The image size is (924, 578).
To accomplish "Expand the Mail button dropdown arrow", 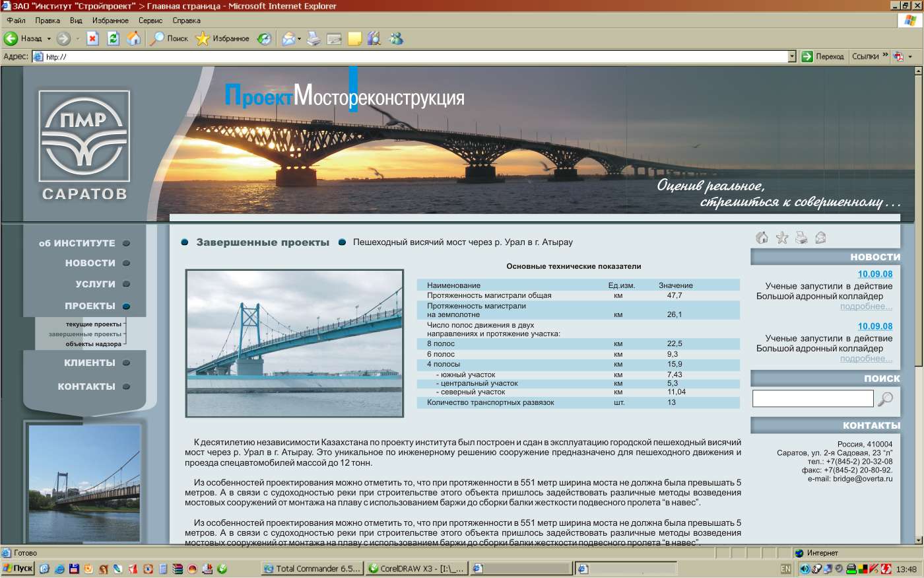I will pos(300,38).
